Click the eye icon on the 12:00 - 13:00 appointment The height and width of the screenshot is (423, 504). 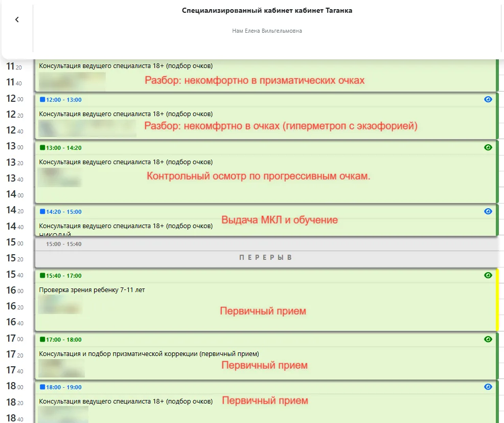tap(488, 99)
